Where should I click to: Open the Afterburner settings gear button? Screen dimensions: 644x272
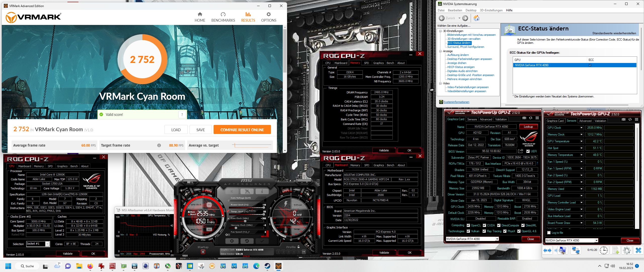[x=232, y=241]
